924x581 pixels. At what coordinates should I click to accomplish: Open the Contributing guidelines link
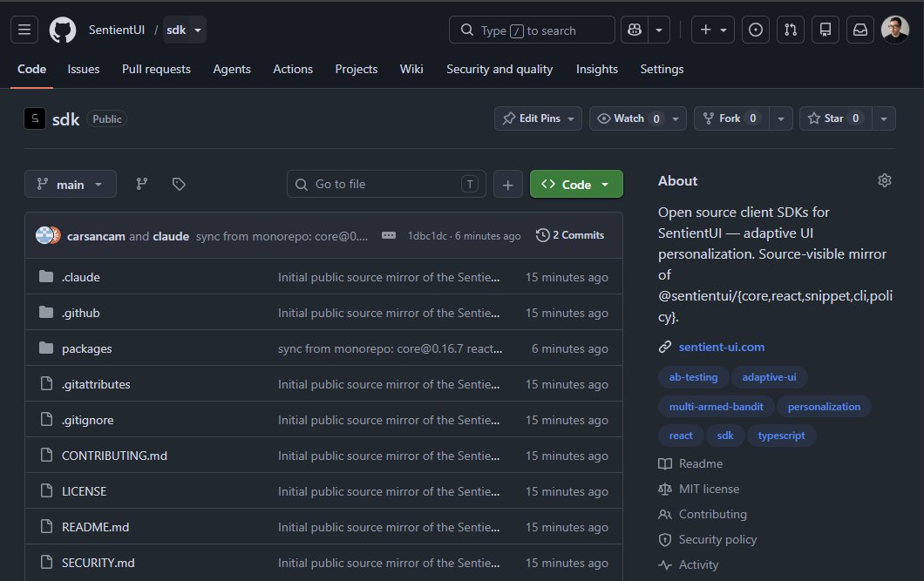click(x=712, y=514)
